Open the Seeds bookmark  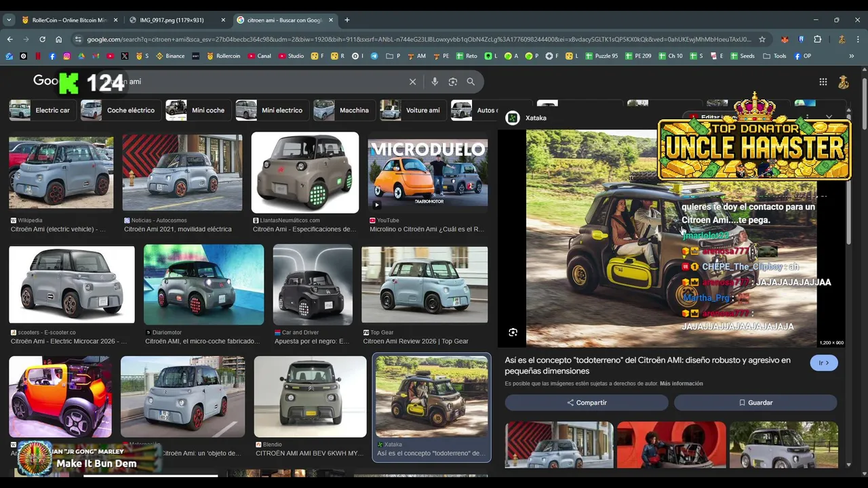click(x=743, y=56)
